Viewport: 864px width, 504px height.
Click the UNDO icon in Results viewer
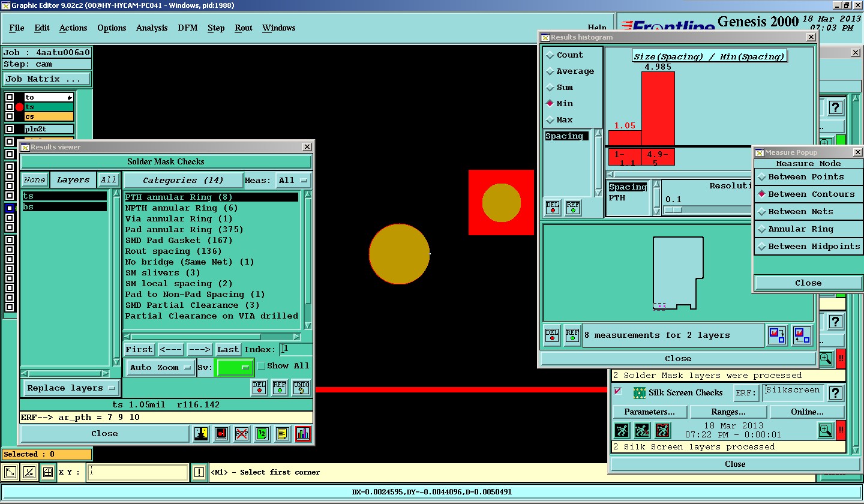[x=301, y=388]
